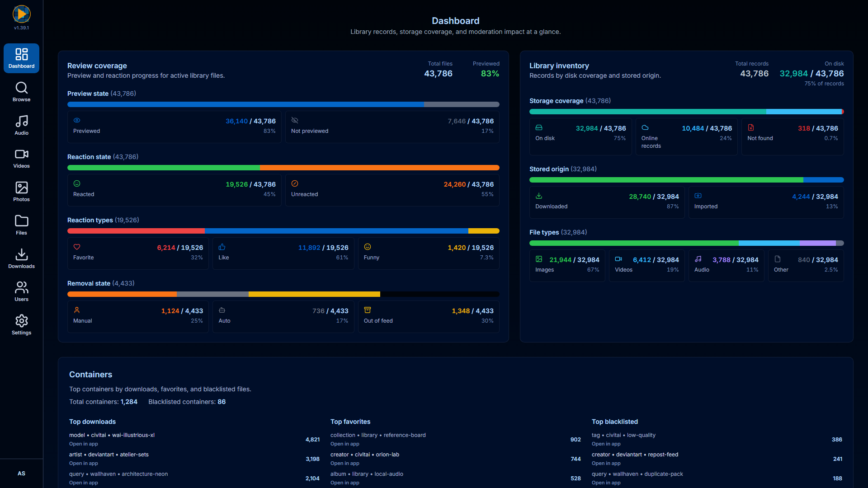Click the Blacklisted containers 86 value
Image resolution: width=868 pixels, height=488 pixels.
222,402
